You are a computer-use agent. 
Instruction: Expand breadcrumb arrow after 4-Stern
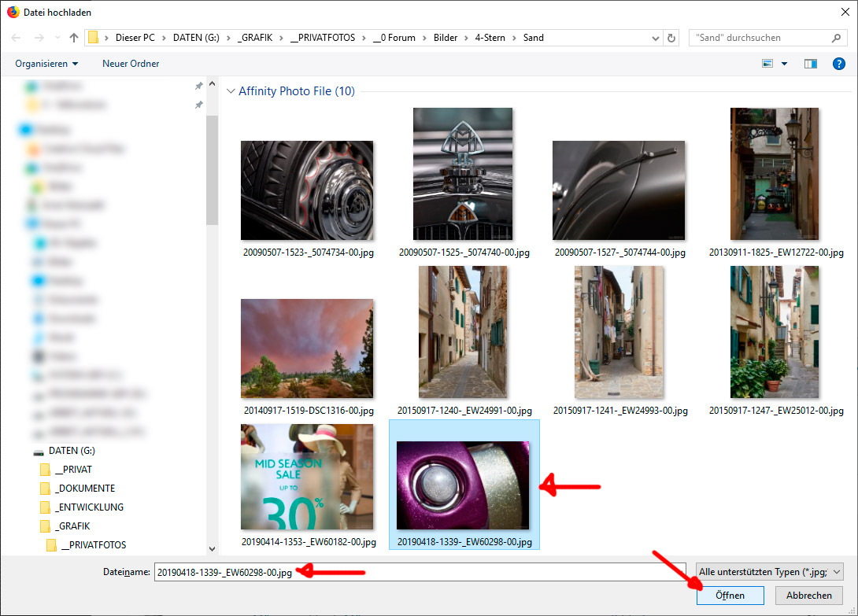click(514, 38)
